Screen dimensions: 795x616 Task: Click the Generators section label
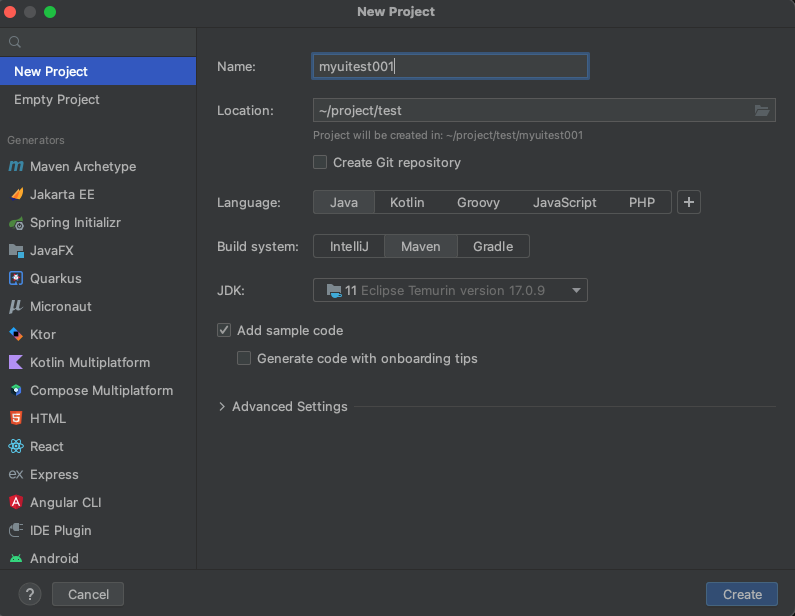pyautogui.click(x=35, y=140)
